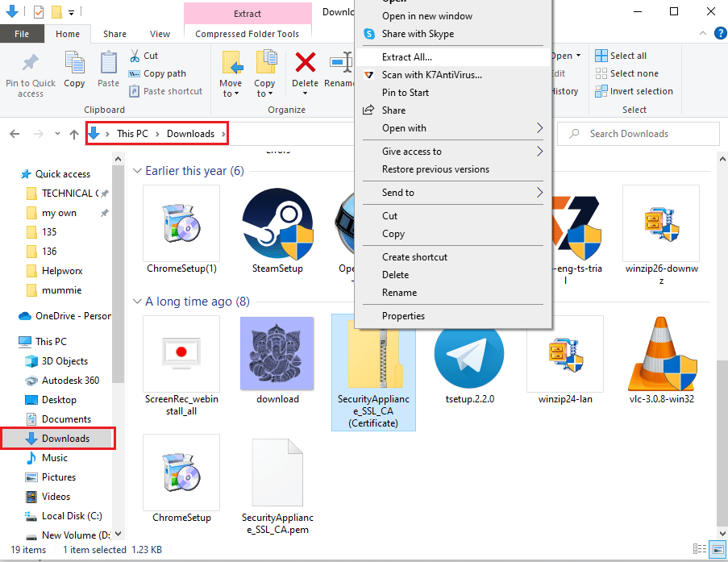Click the Pin to Quick access icon
Image resolution: width=728 pixels, height=562 pixels.
coord(31,63)
